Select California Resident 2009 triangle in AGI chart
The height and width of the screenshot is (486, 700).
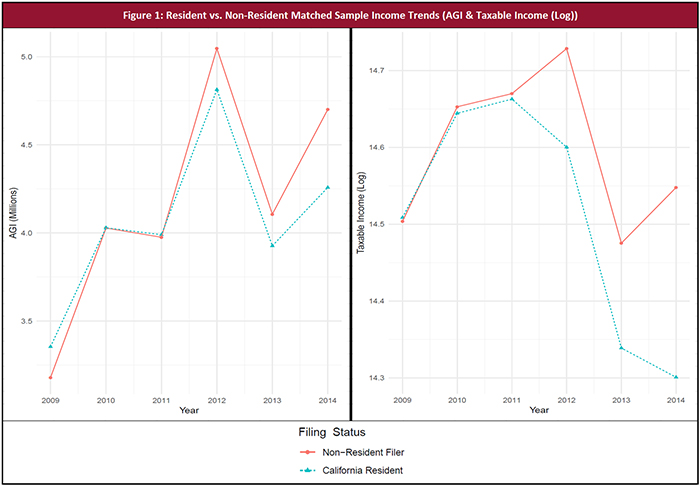click(50, 346)
